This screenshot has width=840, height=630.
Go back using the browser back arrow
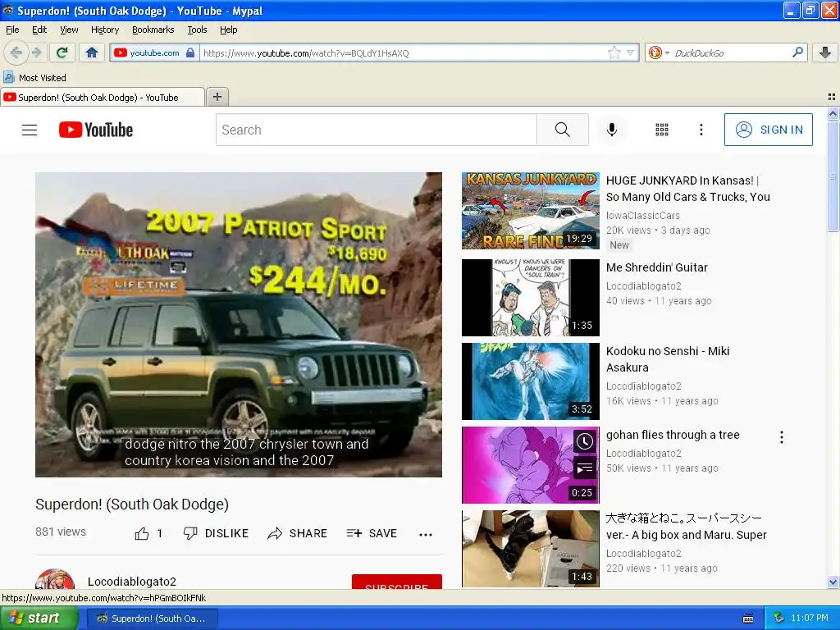(16, 52)
